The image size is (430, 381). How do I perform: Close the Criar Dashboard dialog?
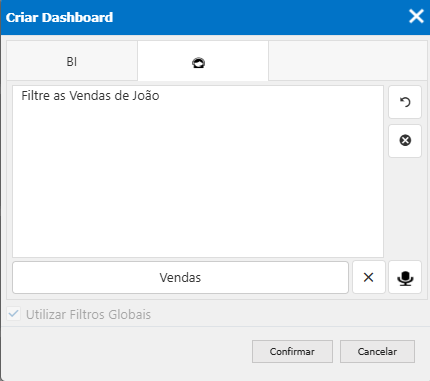(x=416, y=16)
